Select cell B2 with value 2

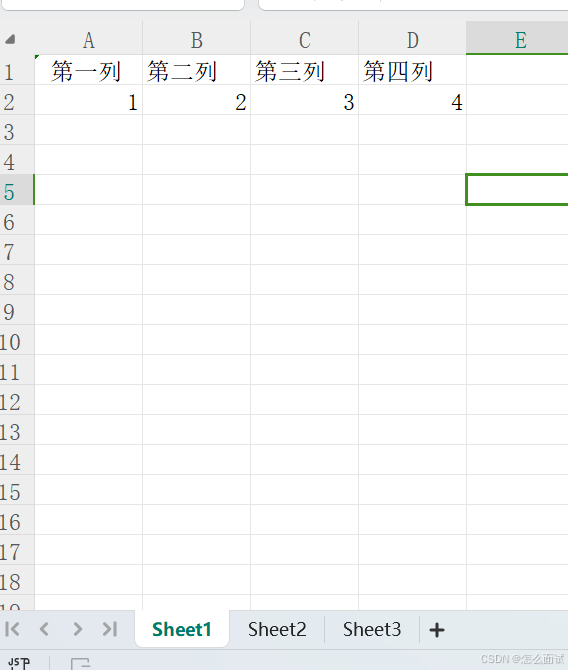[197, 100]
